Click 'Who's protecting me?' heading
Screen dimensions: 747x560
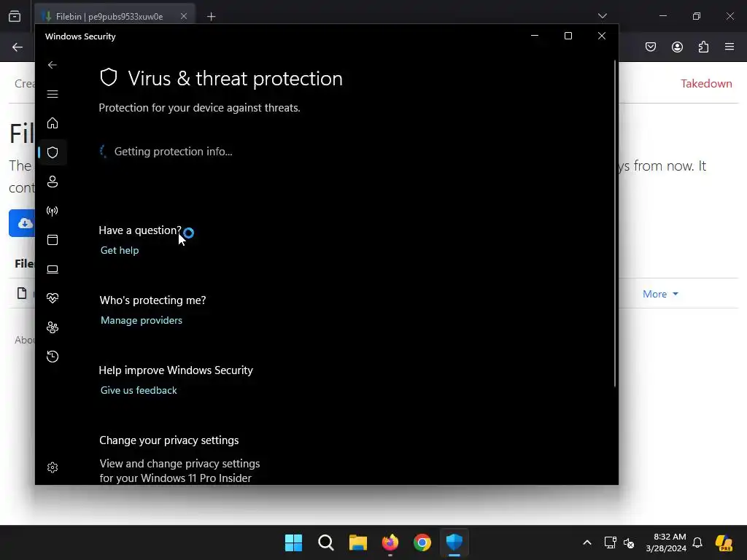[153, 300]
